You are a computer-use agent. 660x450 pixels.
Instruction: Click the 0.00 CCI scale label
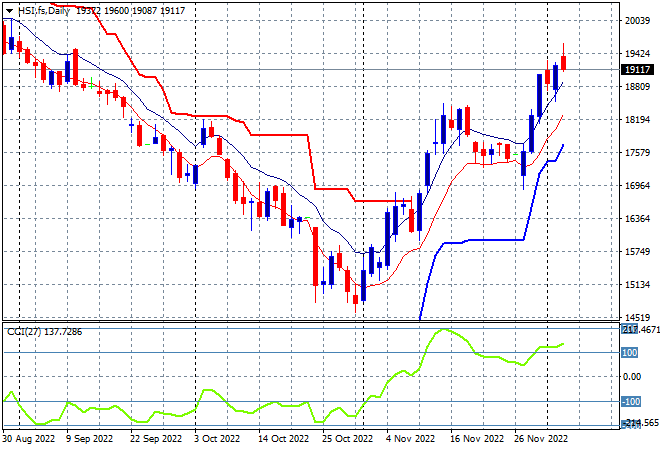[x=632, y=377]
